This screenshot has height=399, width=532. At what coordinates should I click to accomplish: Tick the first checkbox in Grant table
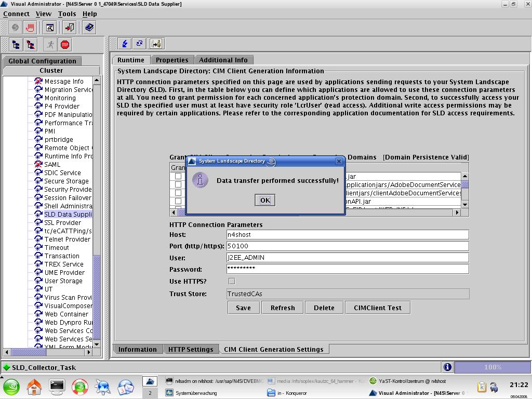178,177
